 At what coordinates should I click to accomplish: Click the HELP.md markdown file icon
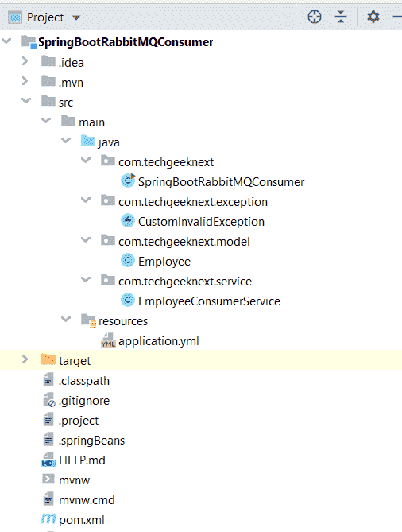coord(48,460)
